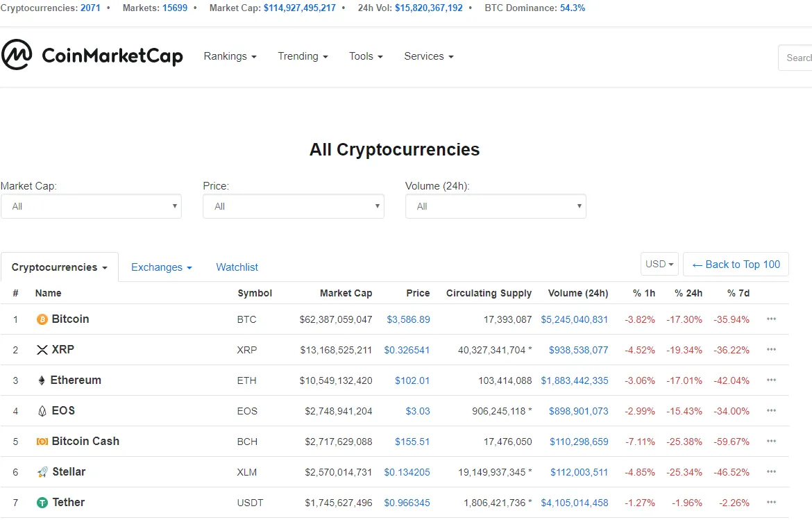
Task: Open the Tools dropdown menu
Action: click(366, 56)
